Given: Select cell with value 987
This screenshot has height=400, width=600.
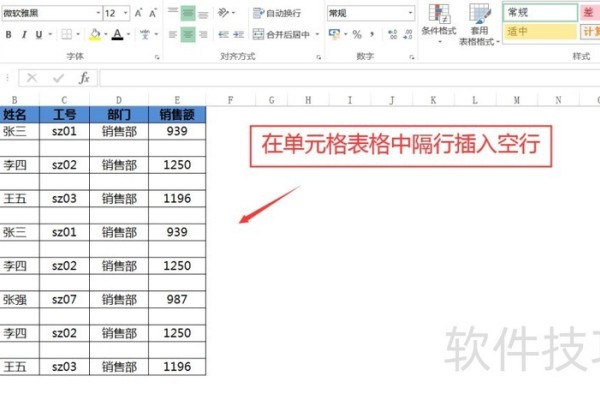Looking at the screenshot, I should pyautogui.click(x=177, y=299).
